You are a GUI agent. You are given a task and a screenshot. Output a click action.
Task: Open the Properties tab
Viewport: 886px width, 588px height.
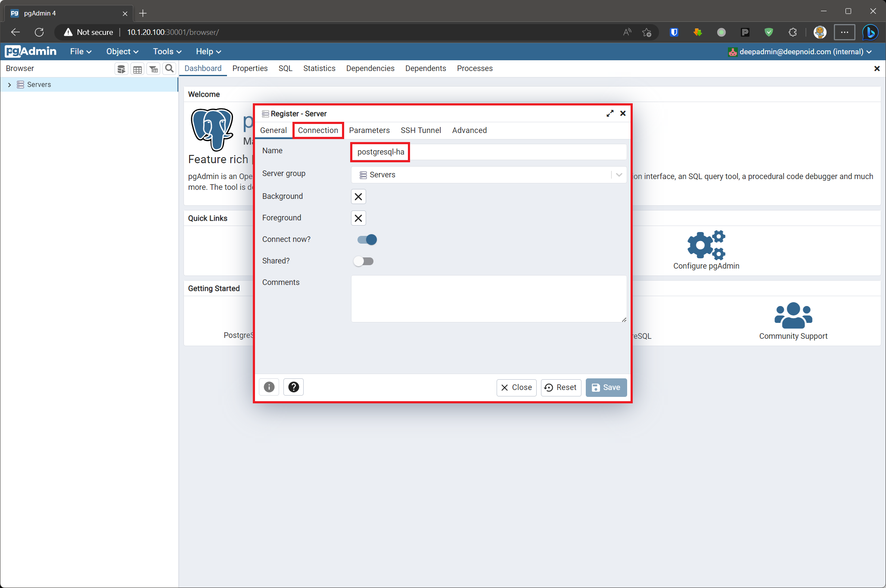coord(250,68)
